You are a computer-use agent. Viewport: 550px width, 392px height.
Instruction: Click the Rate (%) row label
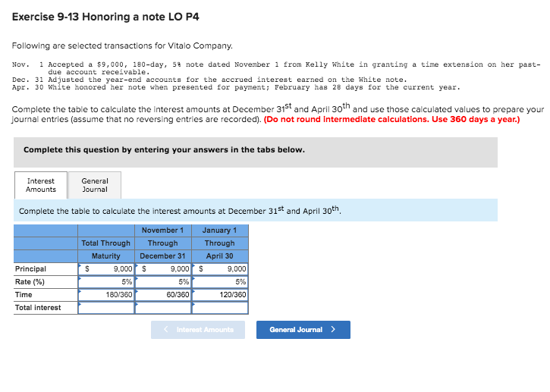[x=30, y=282]
